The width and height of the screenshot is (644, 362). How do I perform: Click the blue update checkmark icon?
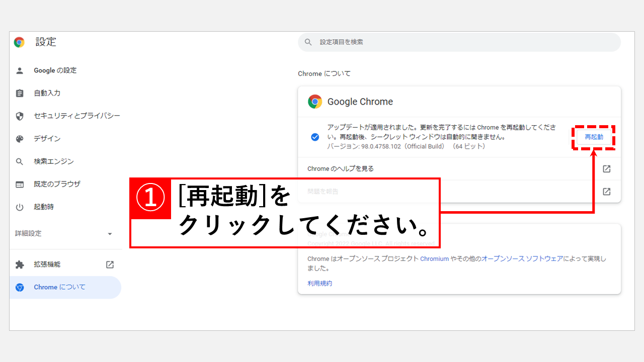[314, 137]
